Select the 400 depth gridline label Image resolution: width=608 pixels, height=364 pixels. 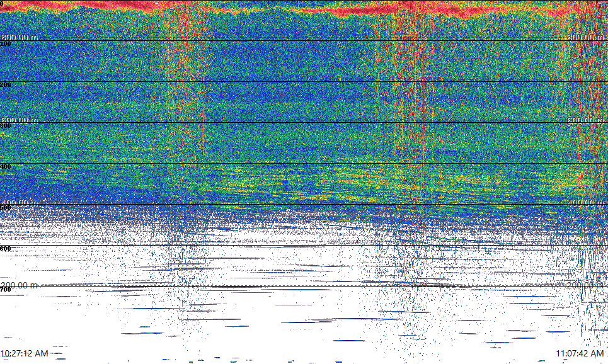point(6,167)
